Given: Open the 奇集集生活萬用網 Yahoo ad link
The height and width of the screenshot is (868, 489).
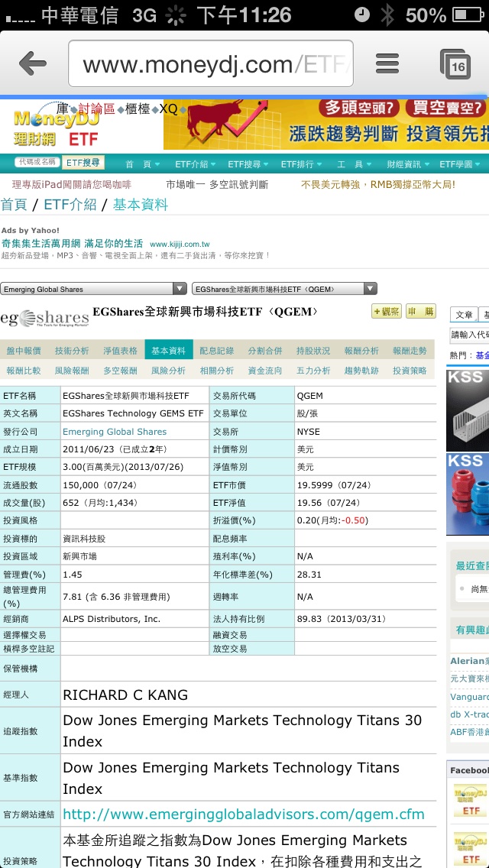Looking at the screenshot, I should pyautogui.click(x=71, y=244).
